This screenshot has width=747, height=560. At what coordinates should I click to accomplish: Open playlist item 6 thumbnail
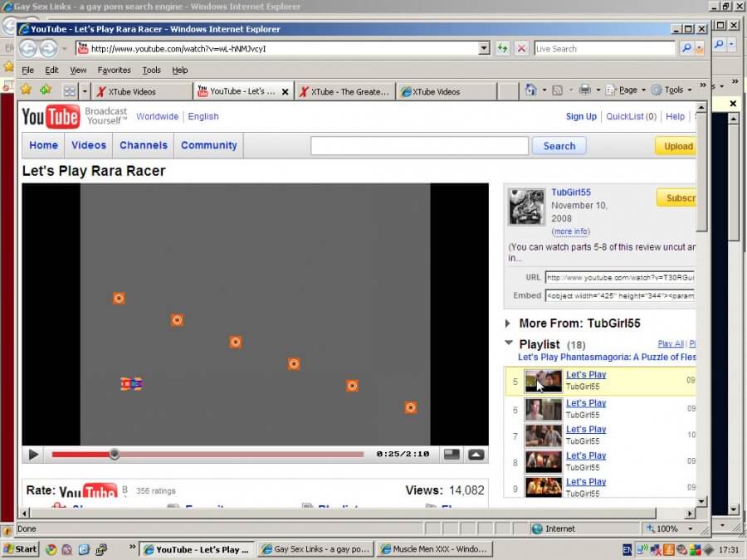pyautogui.click(x=543, y=409)
